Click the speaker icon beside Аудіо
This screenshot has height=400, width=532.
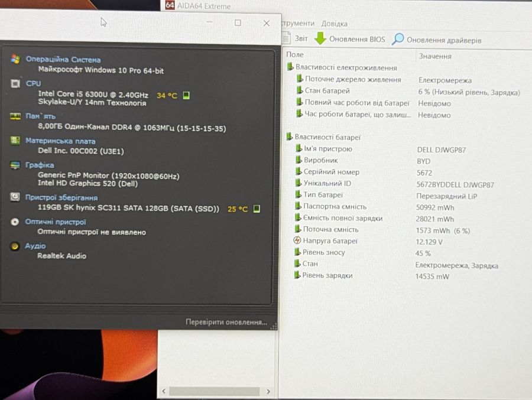15,246
